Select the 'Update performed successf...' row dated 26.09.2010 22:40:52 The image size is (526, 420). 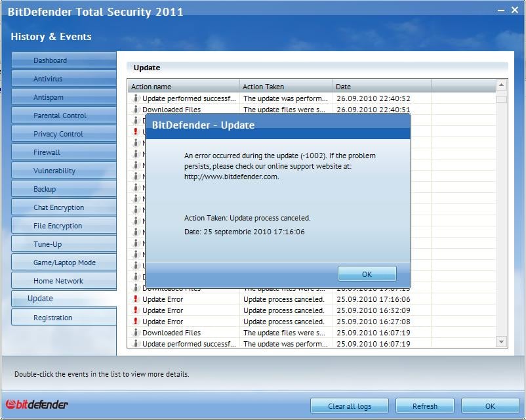click(x=312, y=98)
